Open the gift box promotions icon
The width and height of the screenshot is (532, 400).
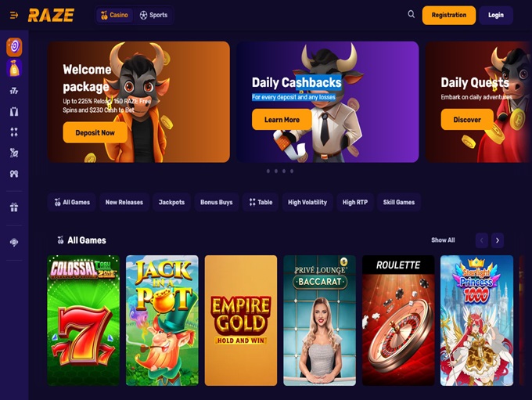pyautogui.click(x=14, y=207)
